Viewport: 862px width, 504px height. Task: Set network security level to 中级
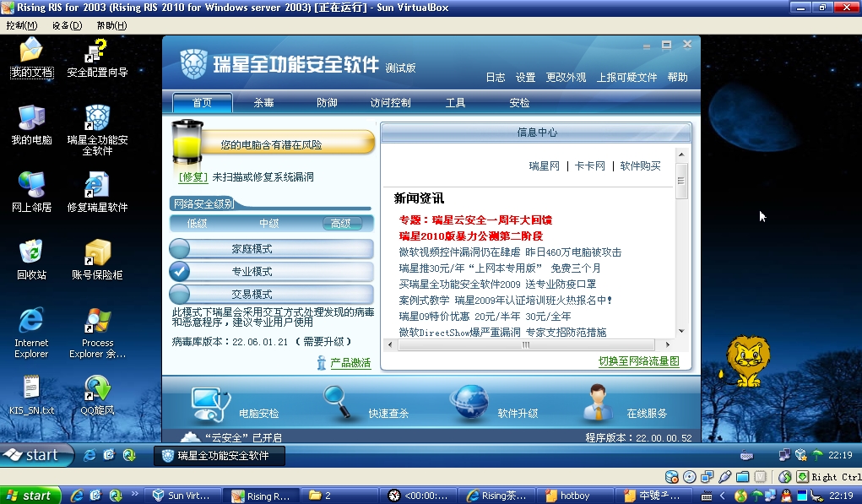tap(268, 223)
